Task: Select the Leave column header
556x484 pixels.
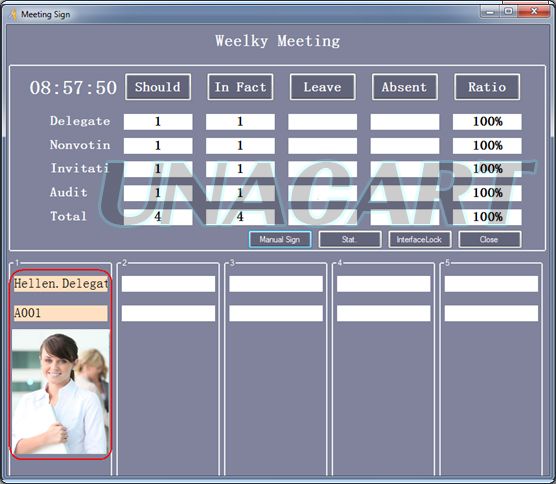Action: (322, 87)
